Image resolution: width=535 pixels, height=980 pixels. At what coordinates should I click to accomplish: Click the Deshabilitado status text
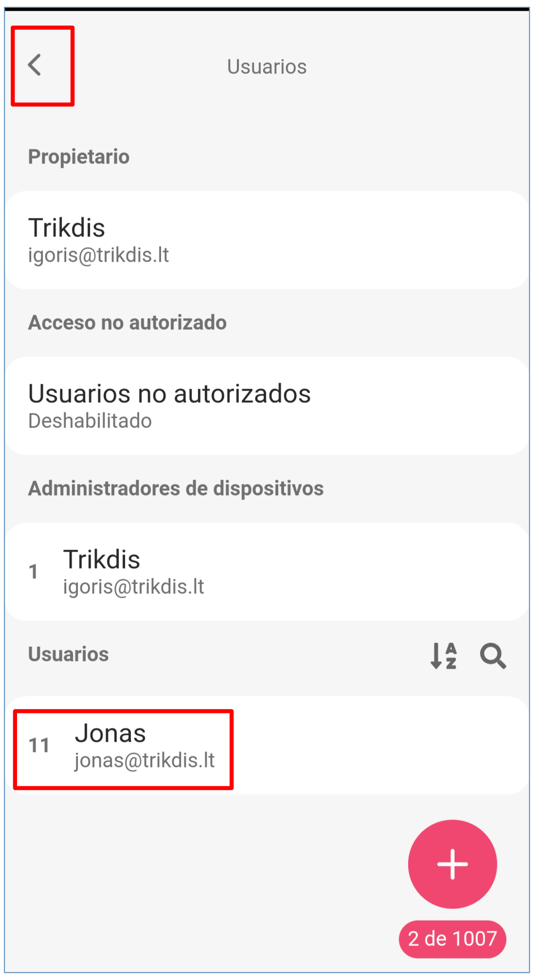pyautogui.click(x=90, y=421)
